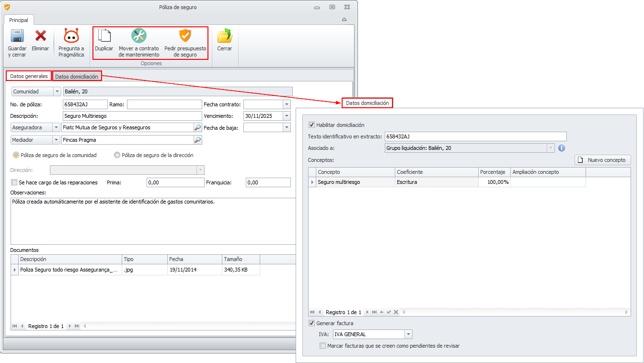Click the Guardar y cerrar save icon

pyautogui.click(x=17, y=36)
